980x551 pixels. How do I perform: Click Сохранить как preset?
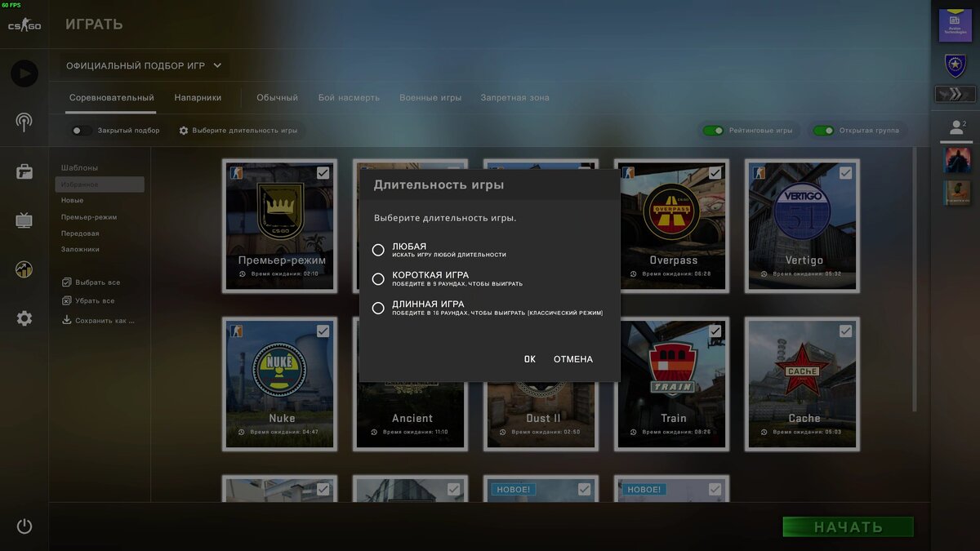(x=105, y=321)
